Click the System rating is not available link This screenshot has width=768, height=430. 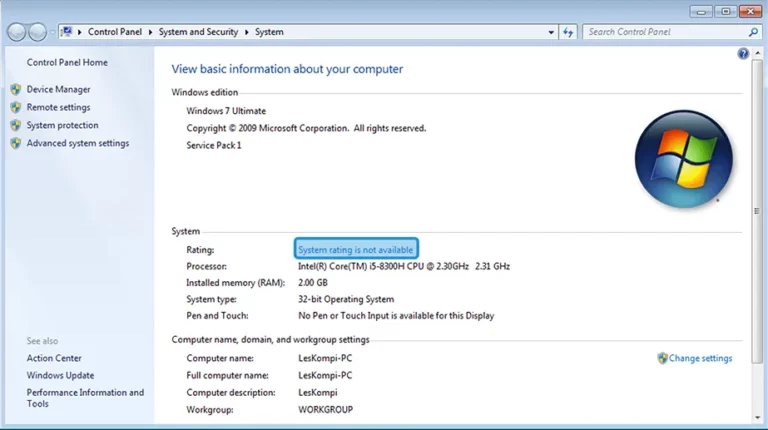[356, 250]
